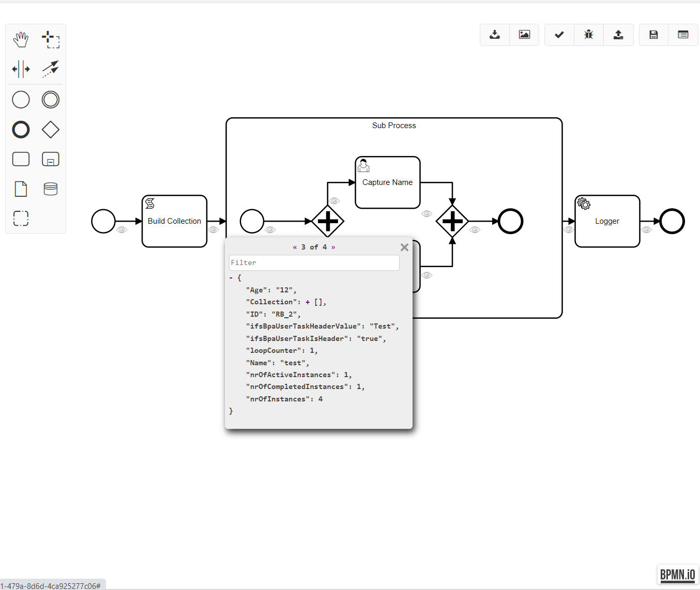This screenshot has width=700, height=590.
Task: Go to next variable set arrow
Action: click(x=333, y=247)
